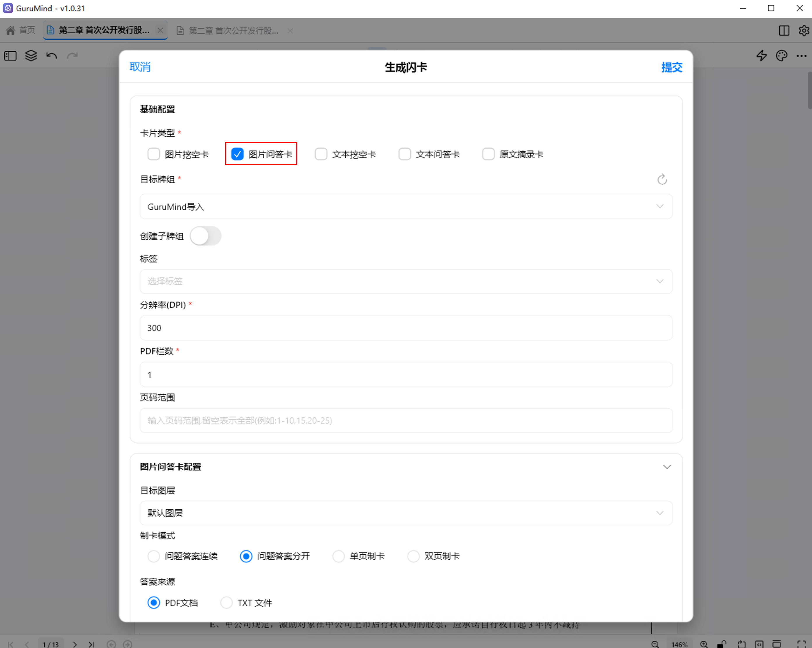The height and width of the screenshot is (648, 812).
Task: Open the GuruMind导入 target deck dropdown
Action: click(406, 207)
